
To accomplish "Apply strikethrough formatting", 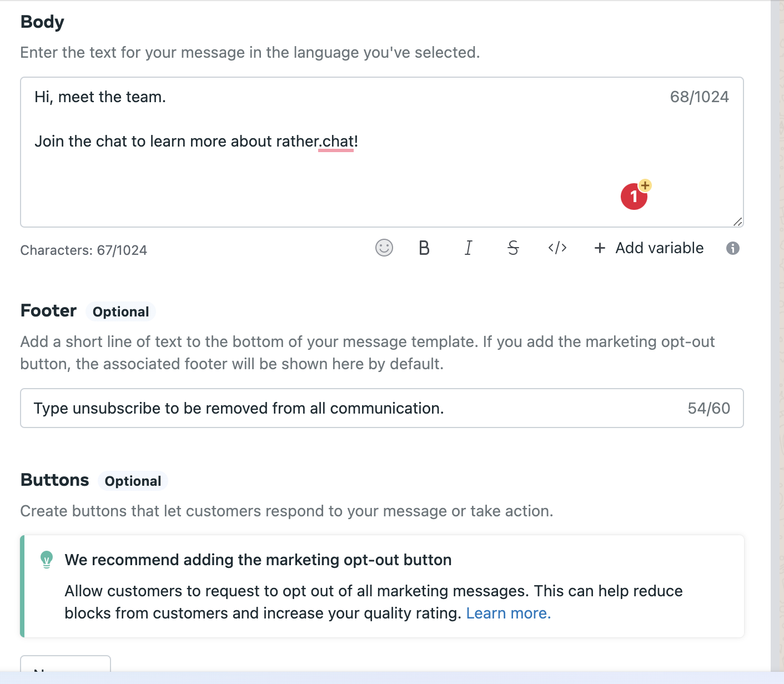I will [513, 248].
